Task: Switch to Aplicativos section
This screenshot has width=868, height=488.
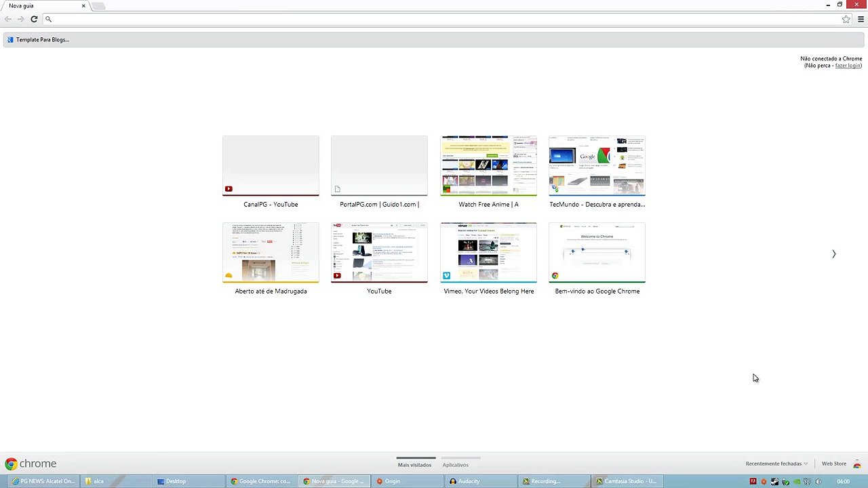Action: (x=455, y=465)
